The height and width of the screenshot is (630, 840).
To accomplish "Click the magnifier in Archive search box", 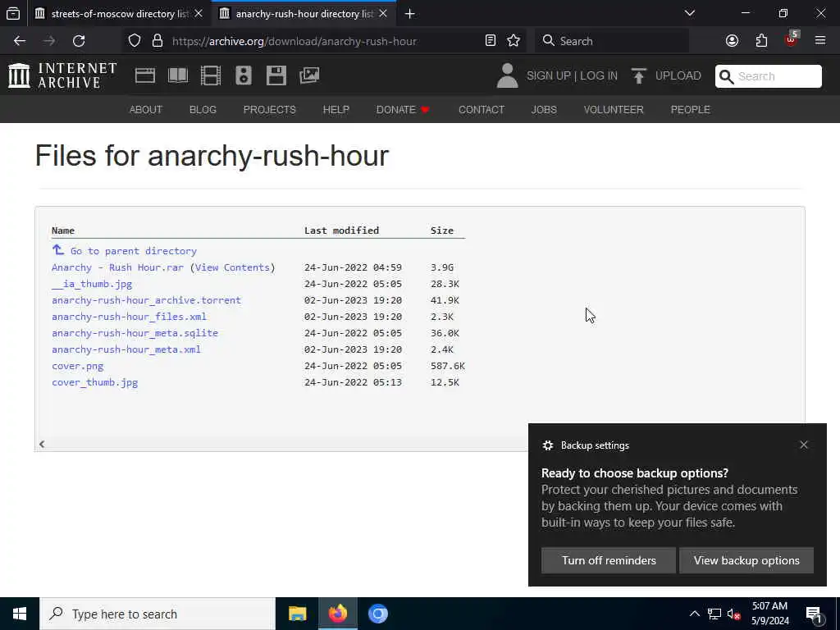I will click(727, 76).
